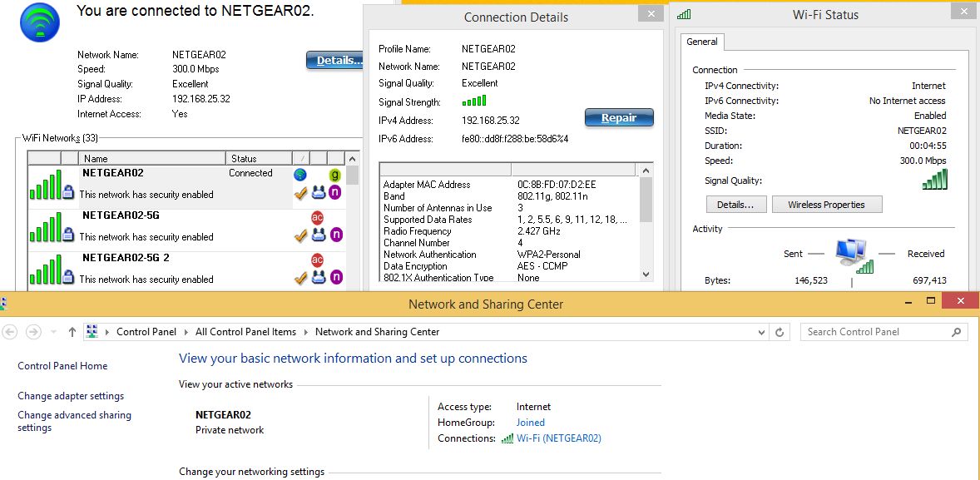The height and width of the screenshot is (480, 980).
Task: Click signal bars icon for NETGEAR02-5G 2 row
Action: click(46, 270)
